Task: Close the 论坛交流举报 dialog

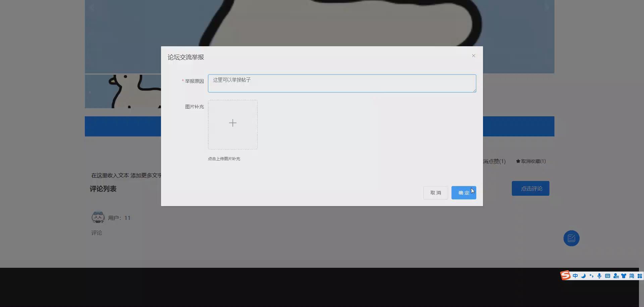Action: coord(473,56)
